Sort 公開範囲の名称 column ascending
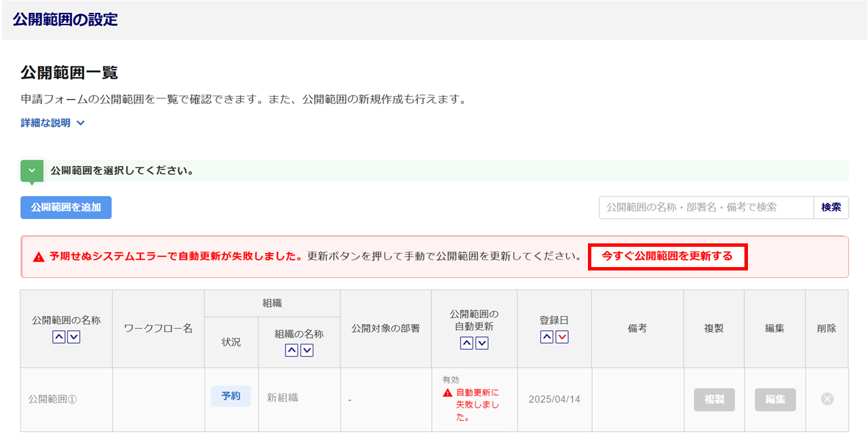 tap(59, 337)
